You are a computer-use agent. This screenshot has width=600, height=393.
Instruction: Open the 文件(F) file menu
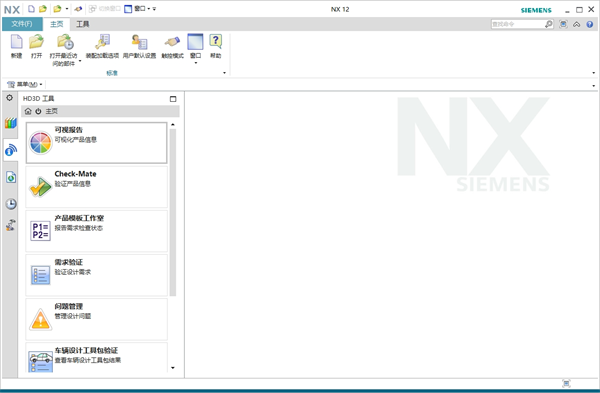pos(22,24)
